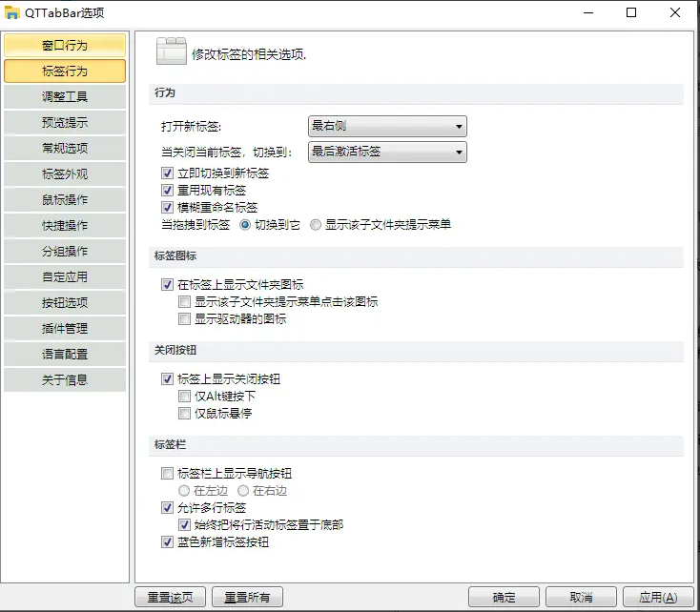Screen dimensions: 700x612
Task: Select 鼠标操作 in sidebar
Action: (65, 199)
